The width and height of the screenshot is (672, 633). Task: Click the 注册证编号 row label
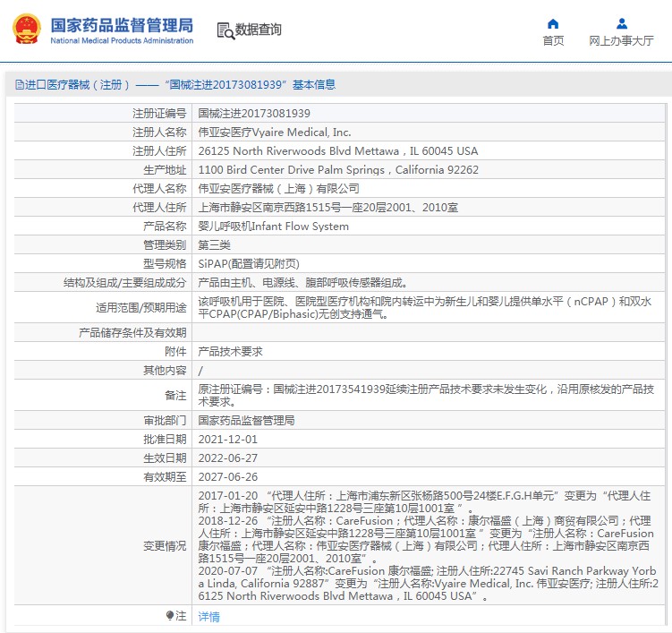tap(159, 113)
